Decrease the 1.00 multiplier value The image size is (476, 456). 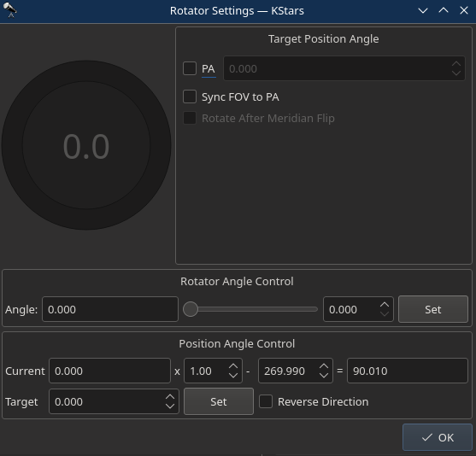tap(233, 375)
